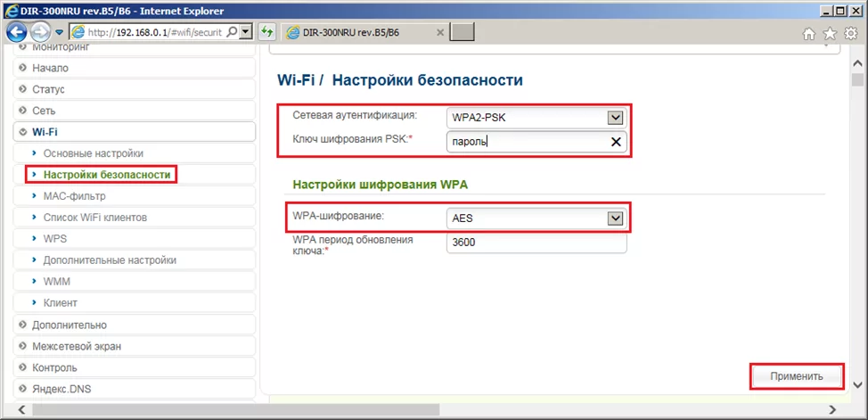Expand the Контроль menu section
Screen dimensions: 868x420
tap(135, 367)
